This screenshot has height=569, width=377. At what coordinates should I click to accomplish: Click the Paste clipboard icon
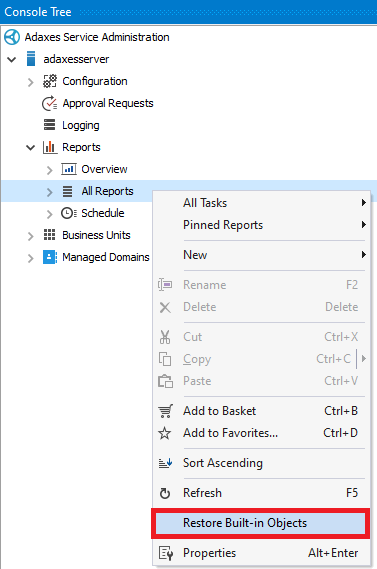(165, 381)
